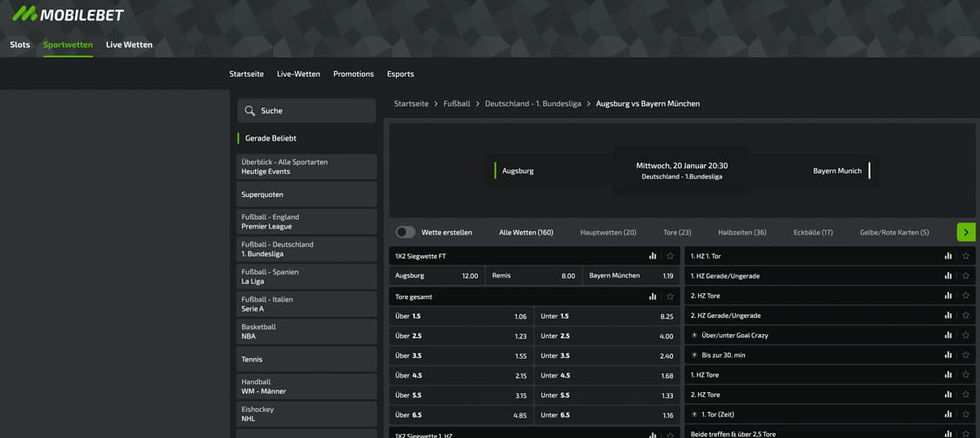
Task: Open stats icon on 1. HZ Tore row
Action: click(948, 374)
